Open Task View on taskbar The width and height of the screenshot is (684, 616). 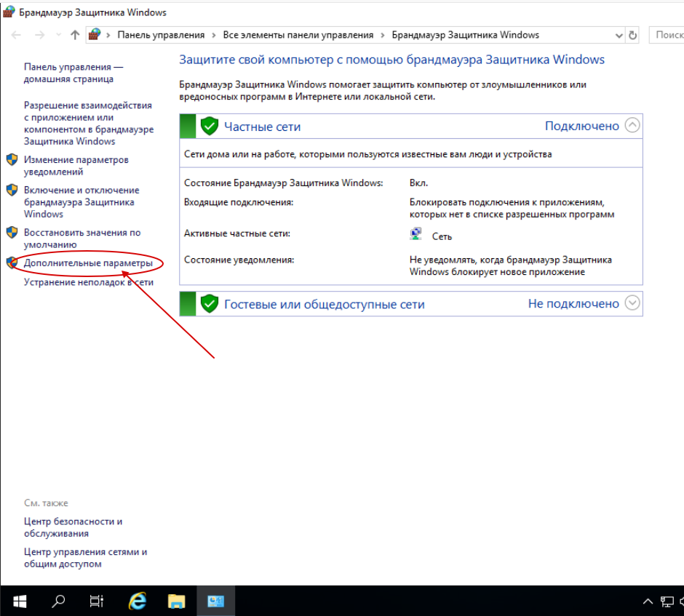[96, 601]
